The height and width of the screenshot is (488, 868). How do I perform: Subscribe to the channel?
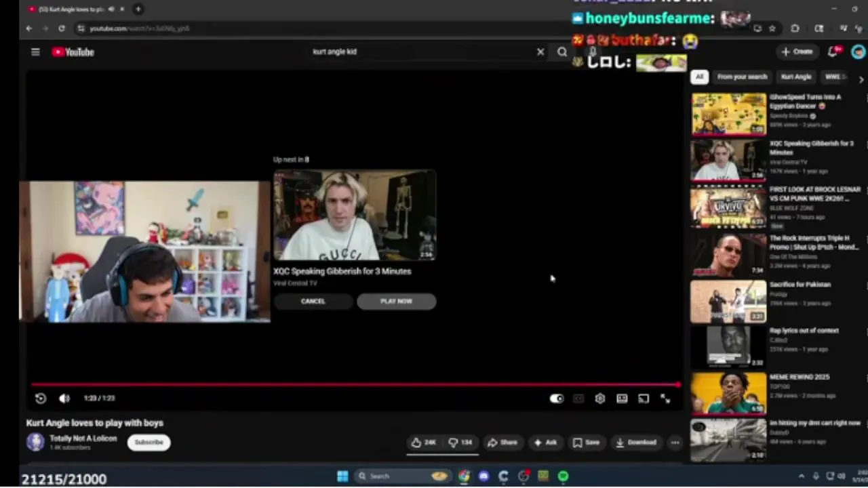(x=149, y=443)
